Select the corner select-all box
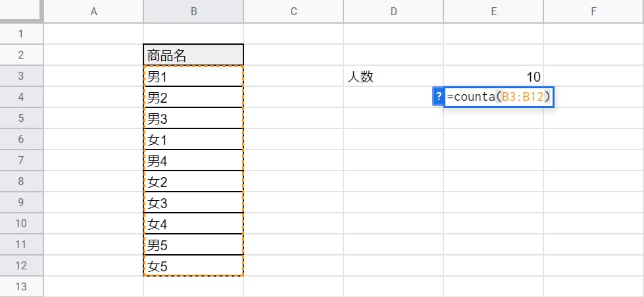The height and width of the screenshot is (297, 644). coord(21,11)
